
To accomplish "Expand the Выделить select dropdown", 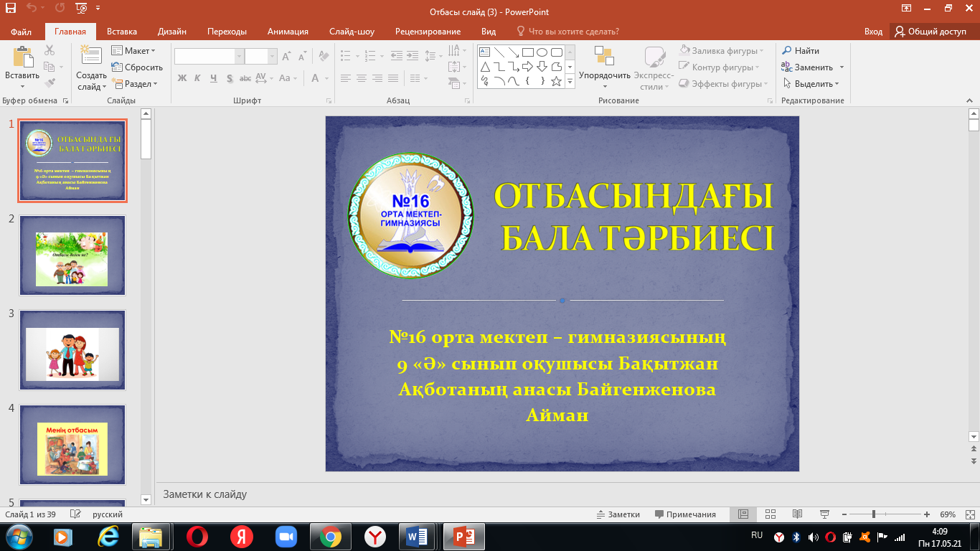I will [811, 84].
